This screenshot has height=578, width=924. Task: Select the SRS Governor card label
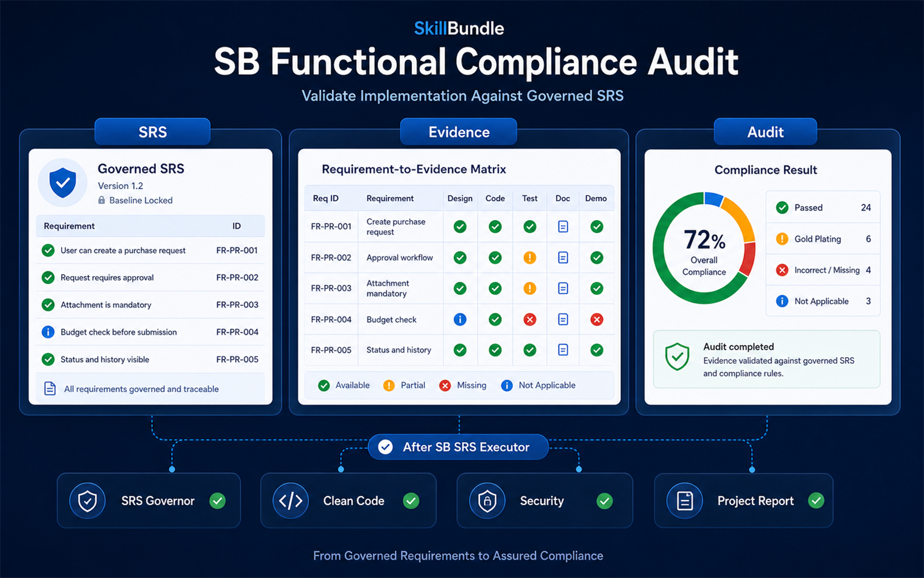[x=158, y=501]
